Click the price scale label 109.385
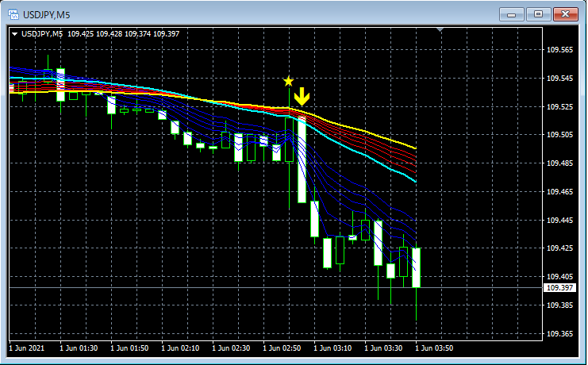588x365 pixels. point(560,305)
